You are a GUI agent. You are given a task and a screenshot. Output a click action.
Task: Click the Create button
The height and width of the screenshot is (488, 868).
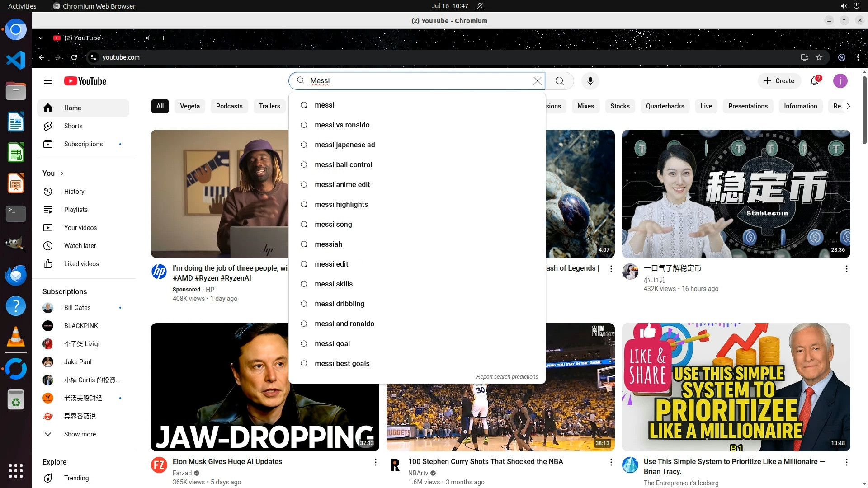pyautogui.click(x=779, y=81)
